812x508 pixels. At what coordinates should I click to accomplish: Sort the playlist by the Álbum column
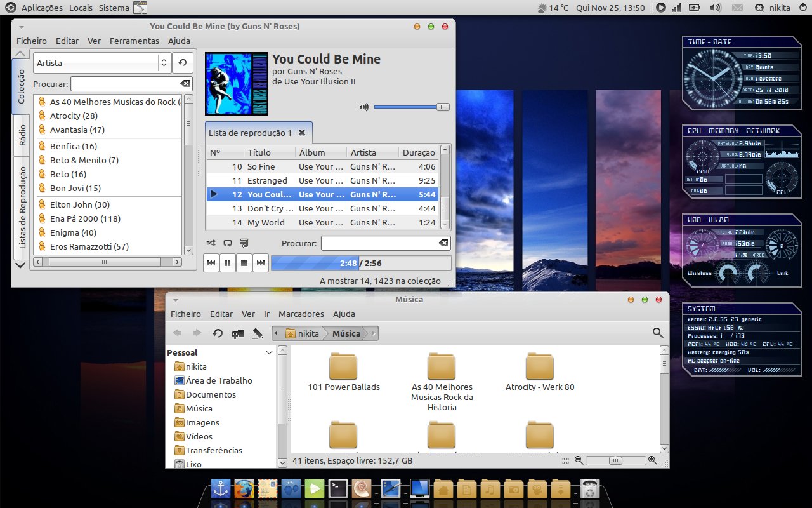tap(321, 152)
